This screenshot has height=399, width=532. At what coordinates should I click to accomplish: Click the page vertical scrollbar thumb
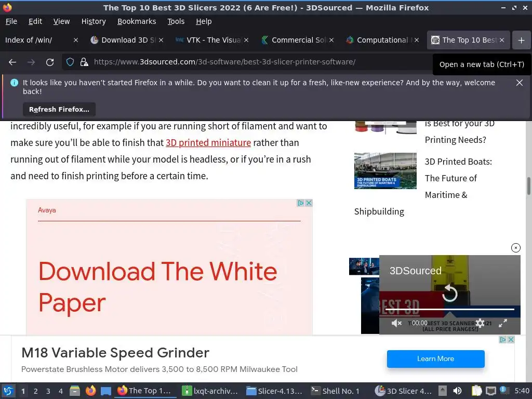pyautogui.click(x=528, y=186)
